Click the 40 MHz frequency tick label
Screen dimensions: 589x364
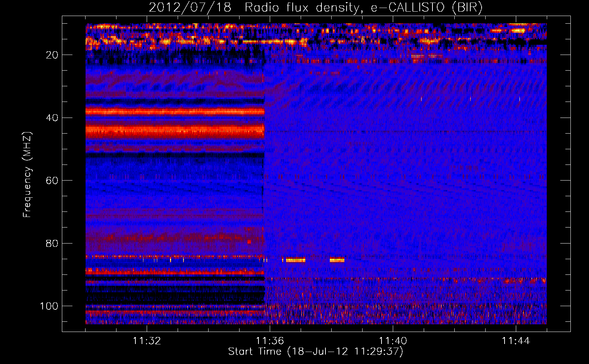tap(52, 118)
